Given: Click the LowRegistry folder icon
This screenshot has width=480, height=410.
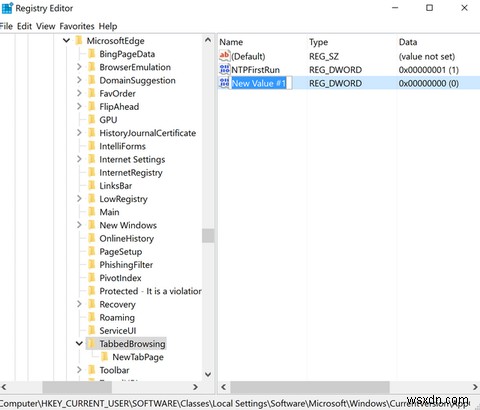Looking at the screenshot, I should [x=92, y=199].
